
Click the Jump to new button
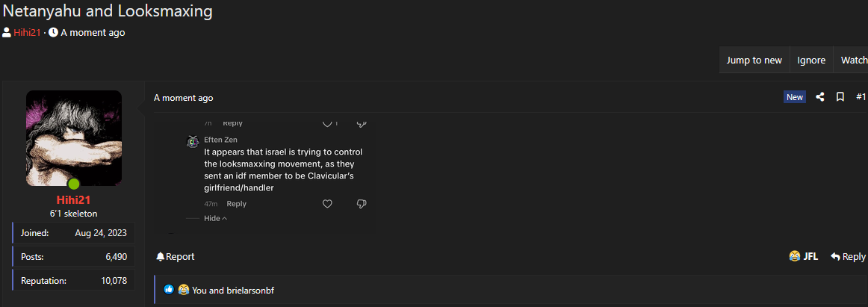point(754,61)
